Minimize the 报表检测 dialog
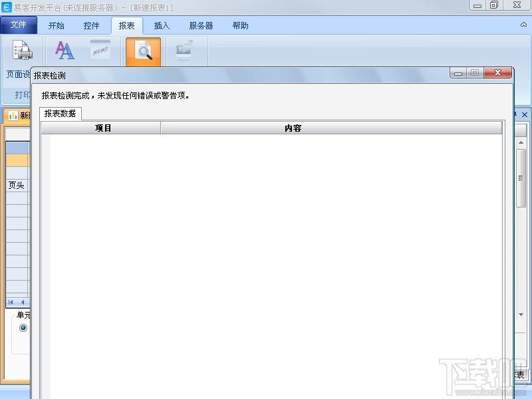 pyautogui.click(x=458, y=72)
